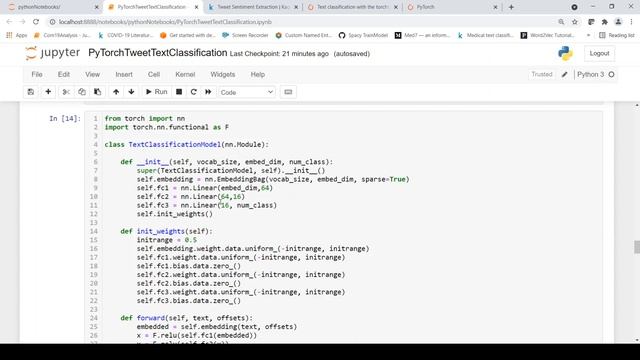
Task: Rename notebook title PyTorchTweetTextClassification
Action: tap(158, 53)
